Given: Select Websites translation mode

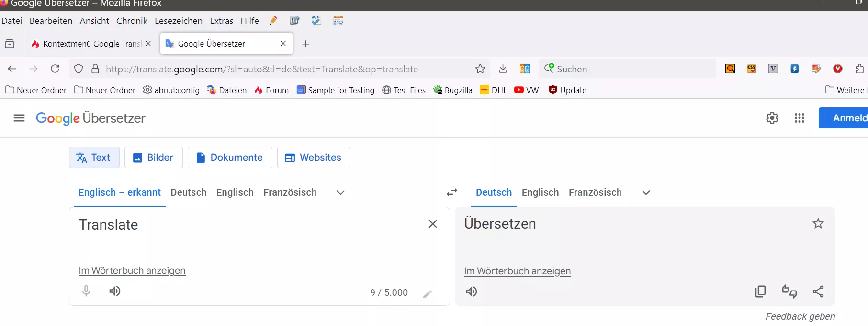Looking at the screenshot, I should [314, 157].
